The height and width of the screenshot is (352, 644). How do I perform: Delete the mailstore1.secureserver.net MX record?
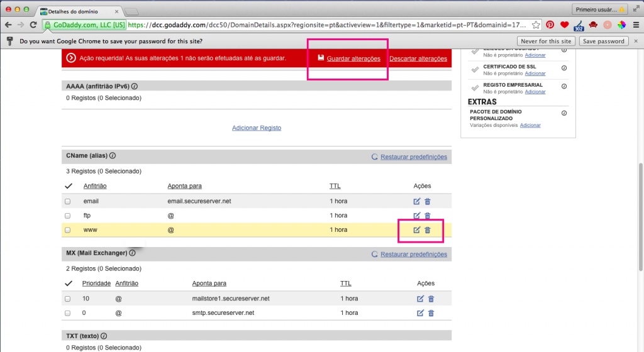coord(431,299)
